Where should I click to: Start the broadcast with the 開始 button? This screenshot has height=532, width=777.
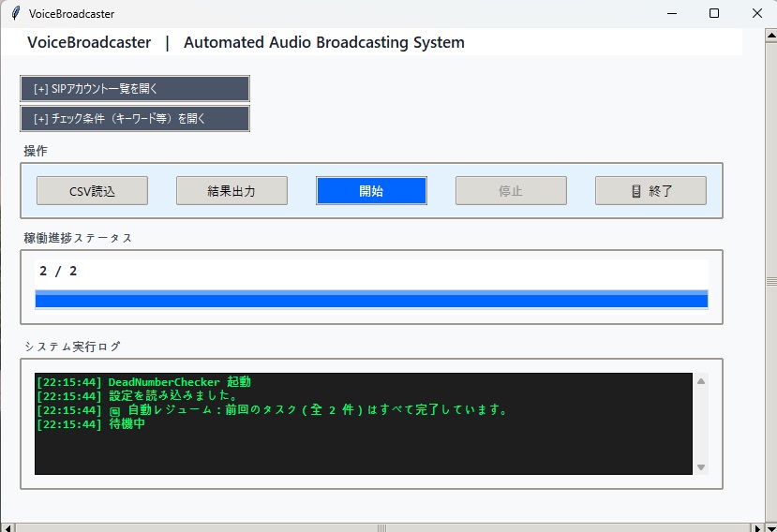[372, 191]
